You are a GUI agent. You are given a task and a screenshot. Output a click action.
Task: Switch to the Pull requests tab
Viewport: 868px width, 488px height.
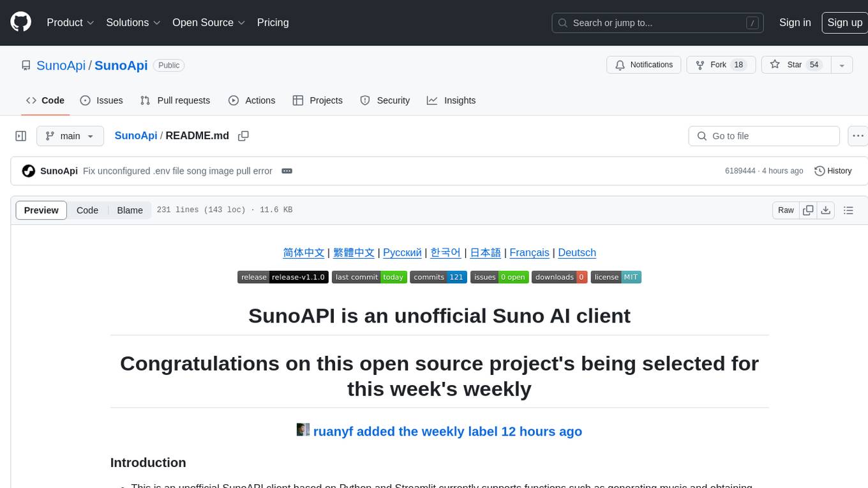point(175,100)
